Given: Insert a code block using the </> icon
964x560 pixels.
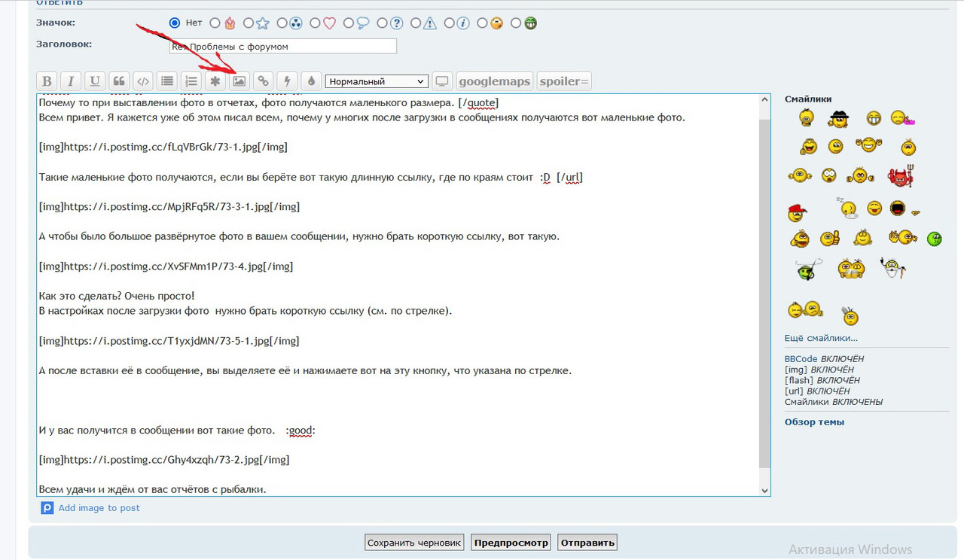Looking at the screenshot, I should (x=142, y=81).
